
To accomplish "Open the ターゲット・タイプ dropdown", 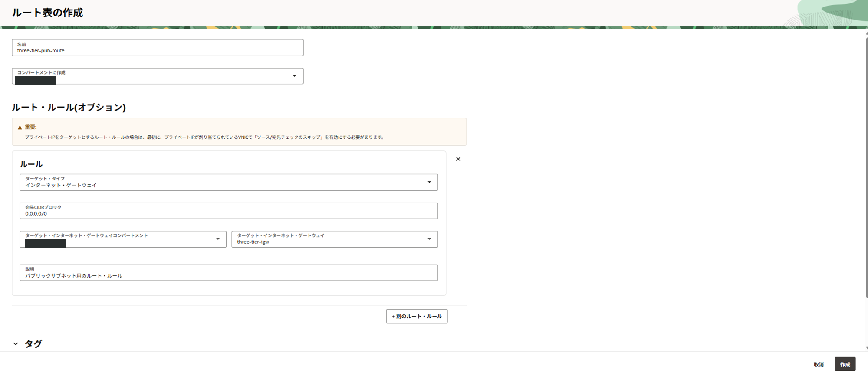I will click(x=229, y=182).
